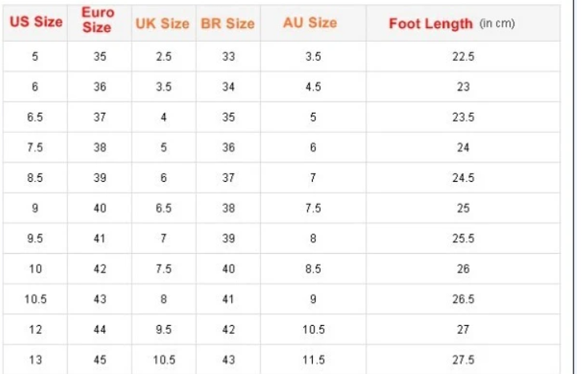The height and width of the screenshot is (374, 588).
Task: Click foot length 25 cell
Action: point(463,208)
